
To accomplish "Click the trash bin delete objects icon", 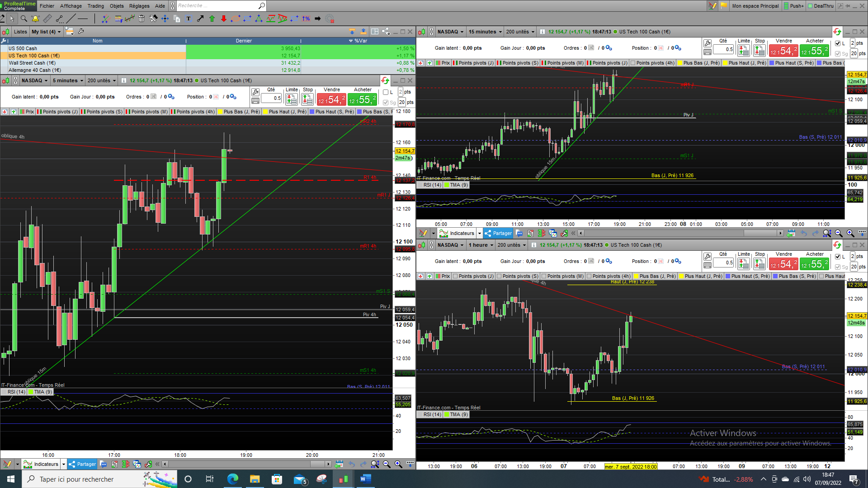I will coord(142,19).
